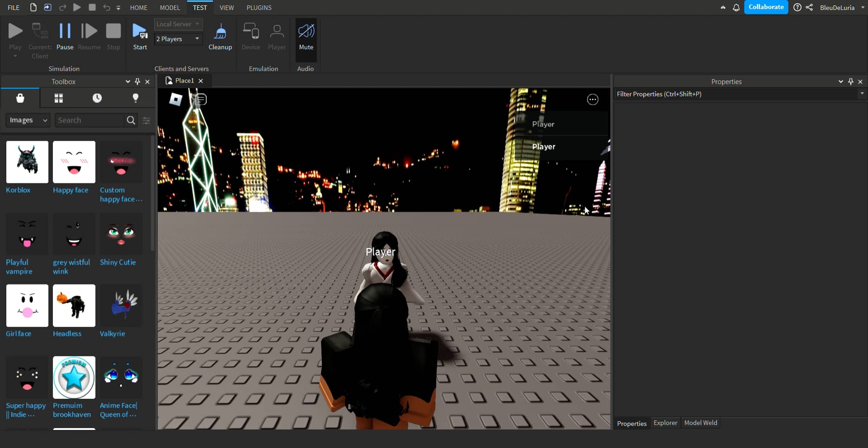Image resolution: width=868 pixels, height=448 pixels.
Task: Open the Device emulation tool
Action: pos(250,36)
